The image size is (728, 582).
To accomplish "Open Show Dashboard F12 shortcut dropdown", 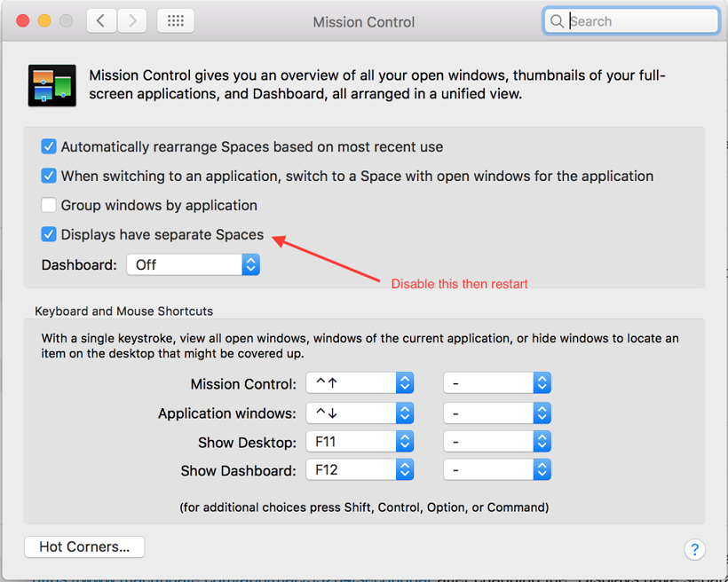I will [x=360, y=470].
